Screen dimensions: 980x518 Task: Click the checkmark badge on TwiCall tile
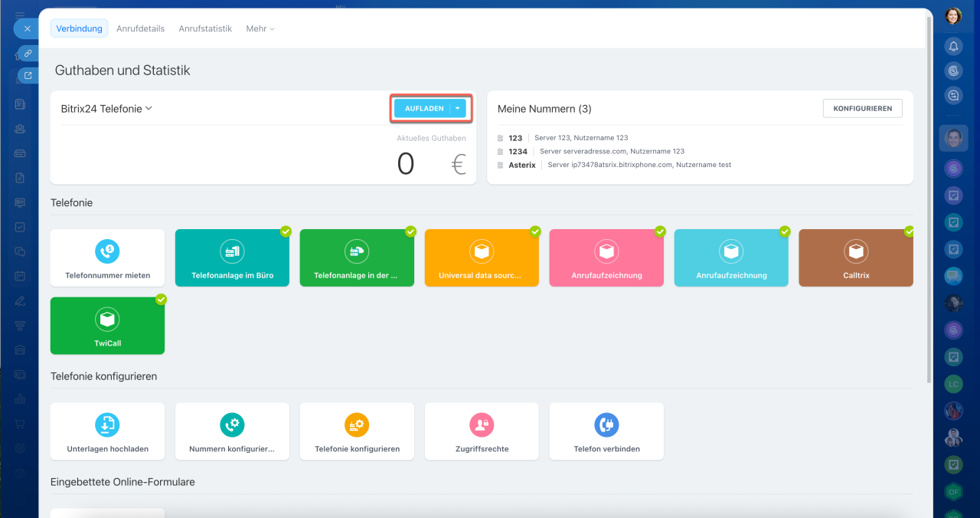[x=161, y=300]
